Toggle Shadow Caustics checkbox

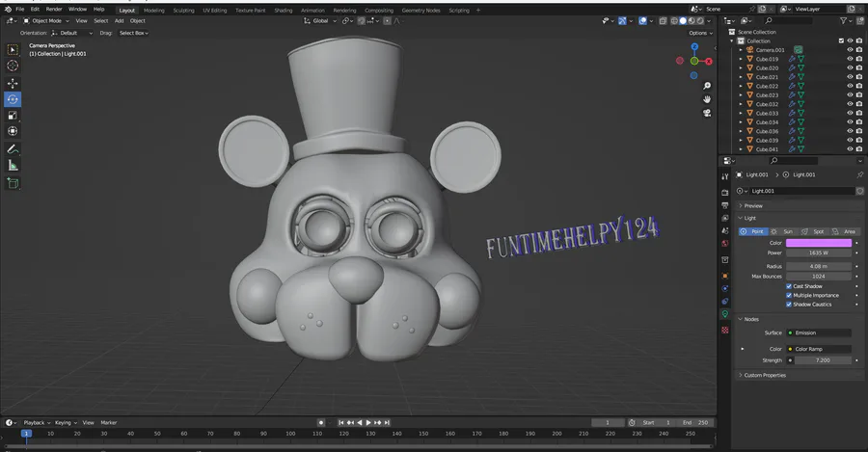(x=789, y=305)
